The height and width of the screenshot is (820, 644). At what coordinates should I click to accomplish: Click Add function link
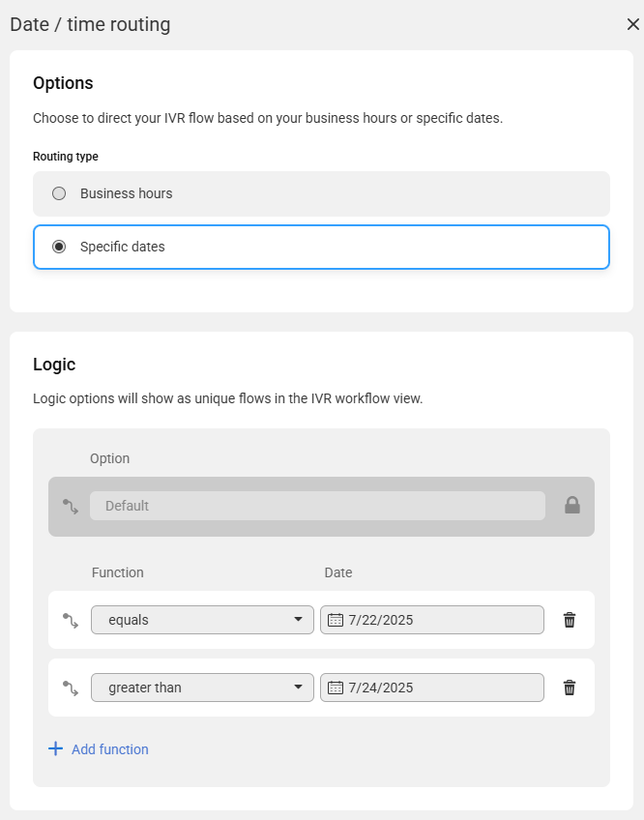110,749
